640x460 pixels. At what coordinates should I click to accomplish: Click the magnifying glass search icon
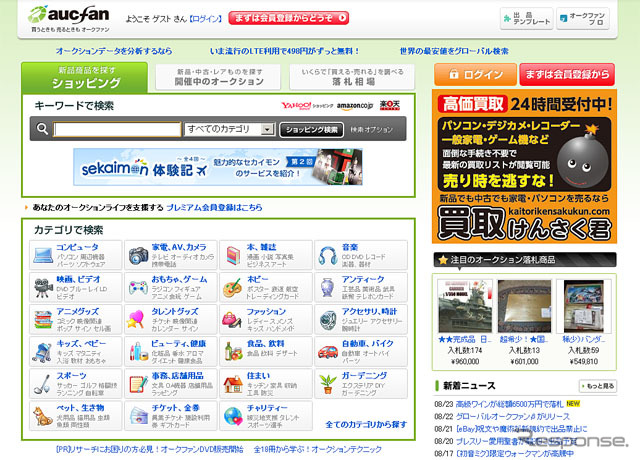click(42, 129)
